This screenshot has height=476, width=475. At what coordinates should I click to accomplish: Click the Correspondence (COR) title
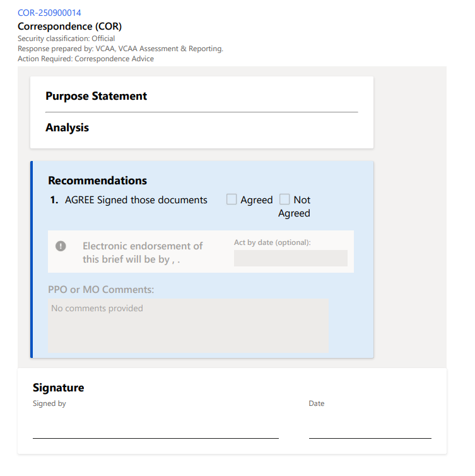pos(69,27)
